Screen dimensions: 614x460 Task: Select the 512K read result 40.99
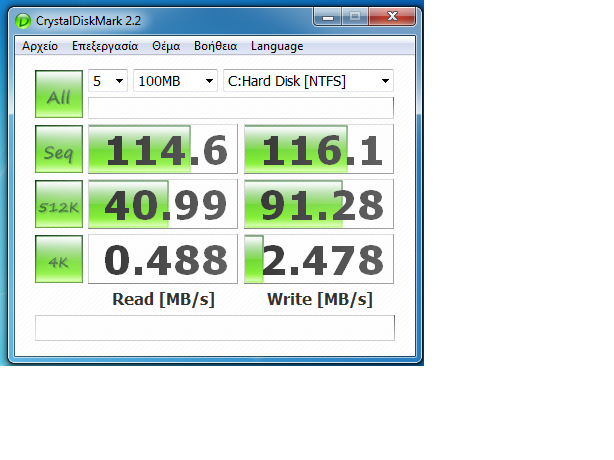(163, 204)
